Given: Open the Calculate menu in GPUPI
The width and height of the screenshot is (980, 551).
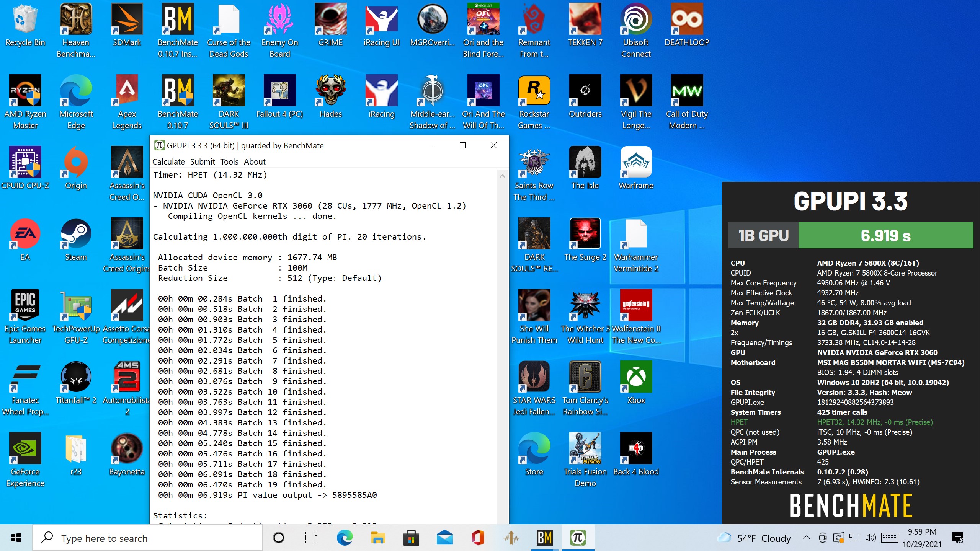Looking at the screenshot, I should (x=168, y=161).
